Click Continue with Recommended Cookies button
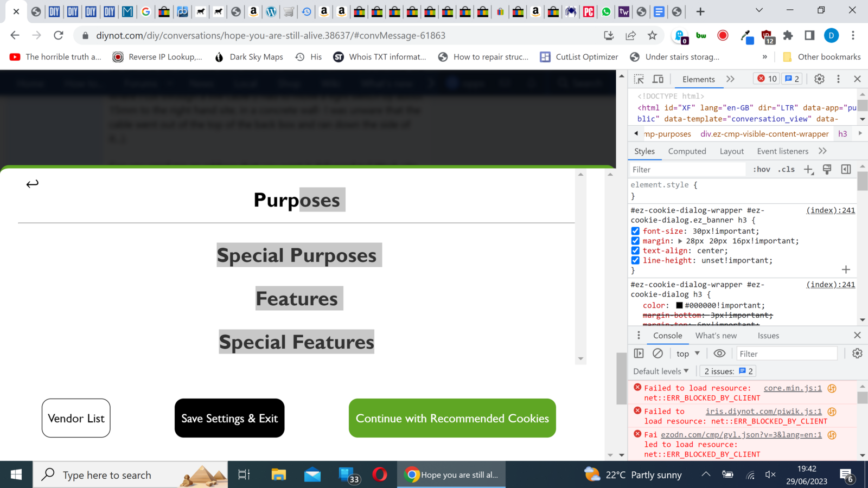The height and width of the screenshot is (488, 868). click(x=452, y=418)
